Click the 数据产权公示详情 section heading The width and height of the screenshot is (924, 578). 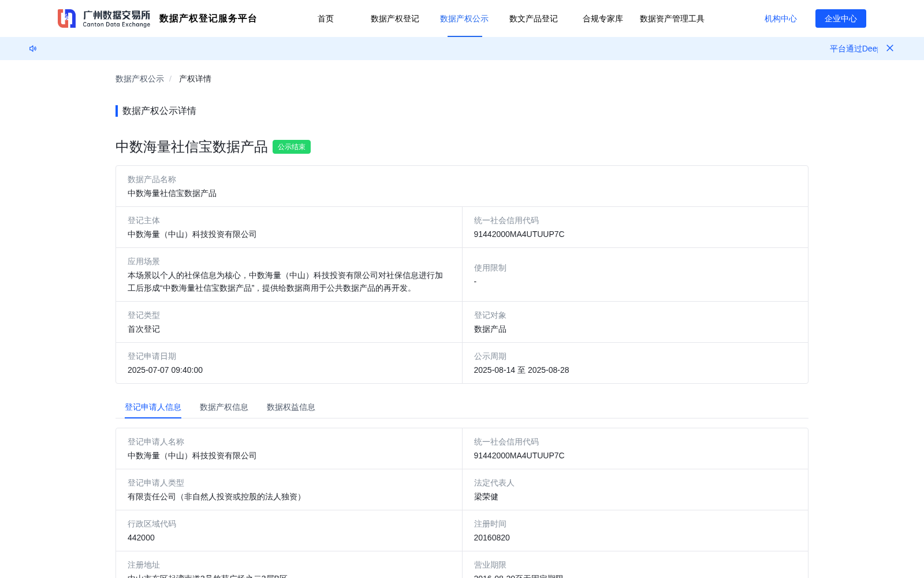pos(159,110)
